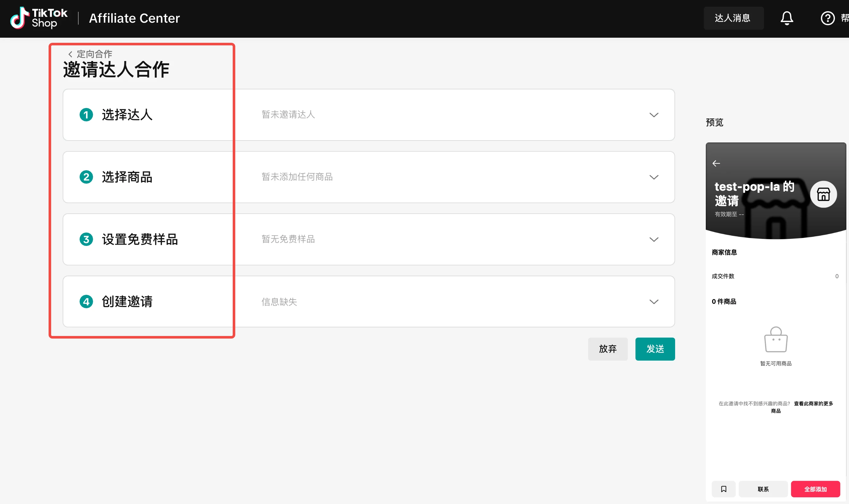Click the help question mark icon

(827, 18)
